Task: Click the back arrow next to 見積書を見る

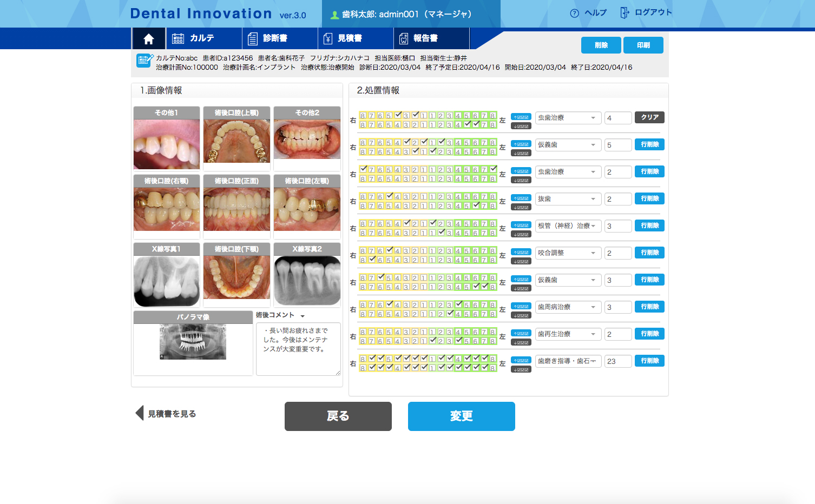Action: coord(140,413)
